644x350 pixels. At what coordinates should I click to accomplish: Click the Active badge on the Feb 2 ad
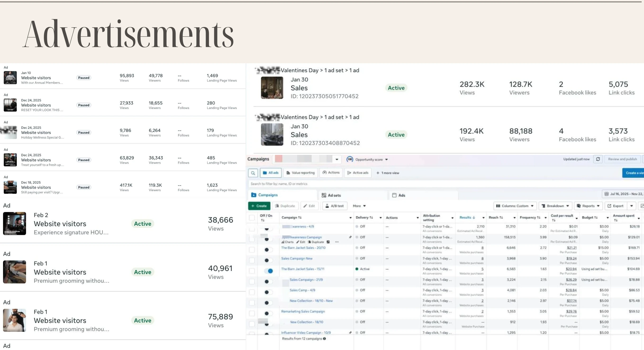[142, 224]
